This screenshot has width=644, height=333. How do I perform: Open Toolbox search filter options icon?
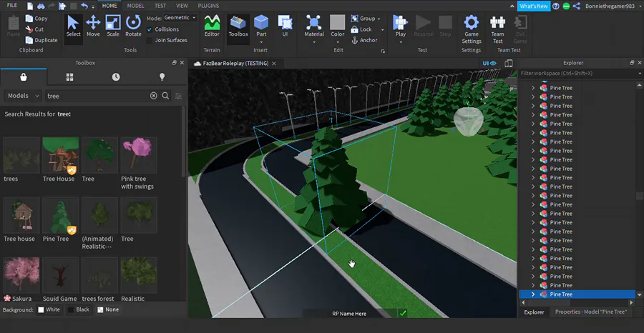click(x=178, y=96)
